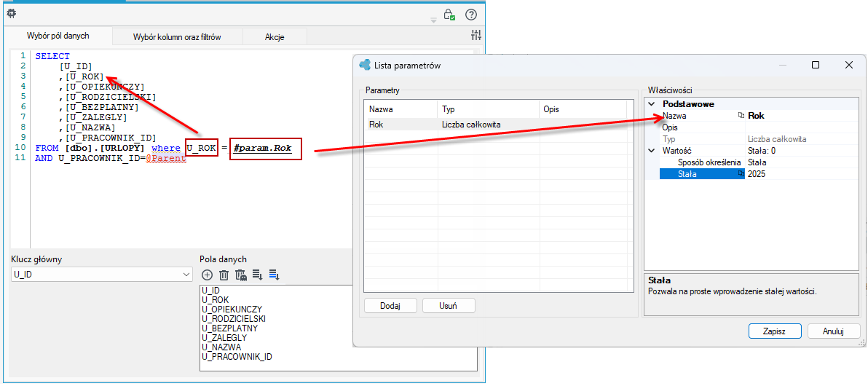This screenshot has height=386, width=868.
Task: Click the Typ property label
Action: coord(668,140)
